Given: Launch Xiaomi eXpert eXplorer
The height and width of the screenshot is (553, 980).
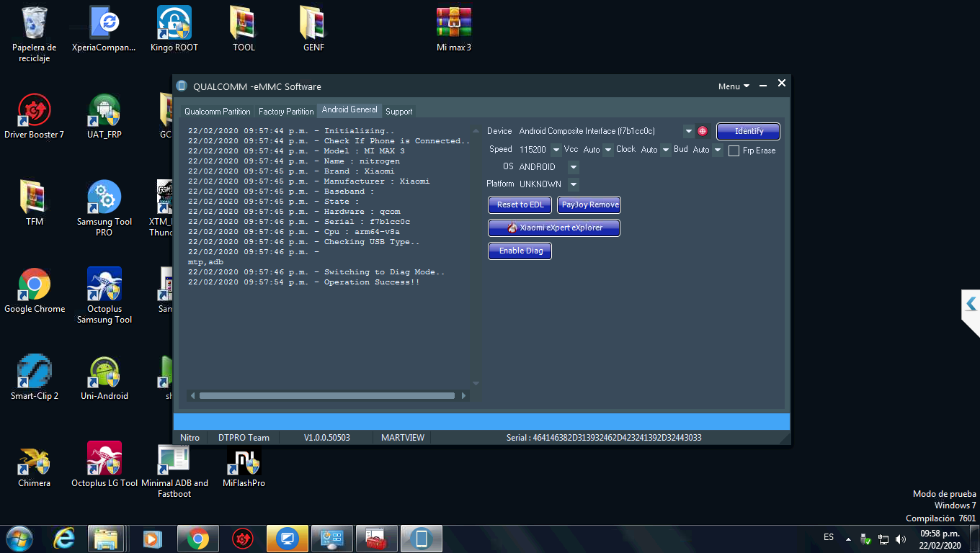Looking at the screenshot, I should coord(555,228).
